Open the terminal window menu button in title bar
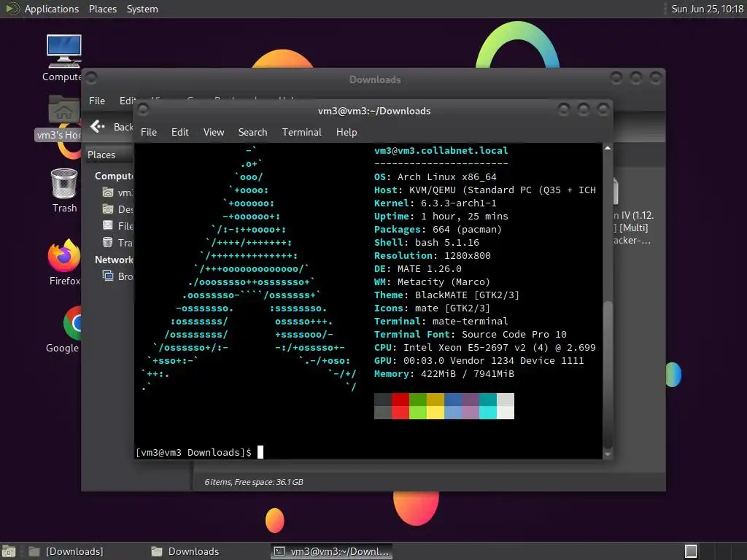The height and width of the screenshot is (560, 747). [x=142, y=111]
